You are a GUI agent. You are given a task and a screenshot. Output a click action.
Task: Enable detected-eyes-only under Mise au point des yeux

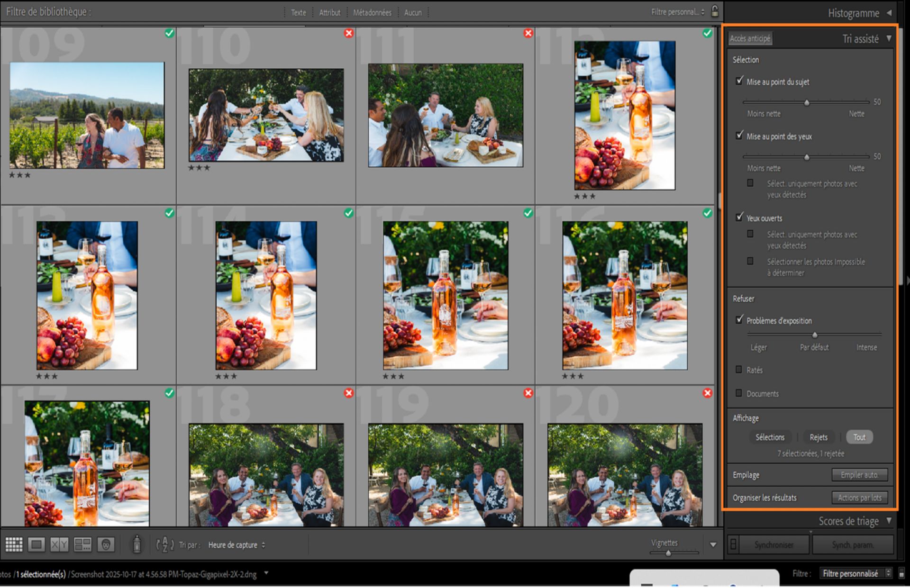click(750, 183)
